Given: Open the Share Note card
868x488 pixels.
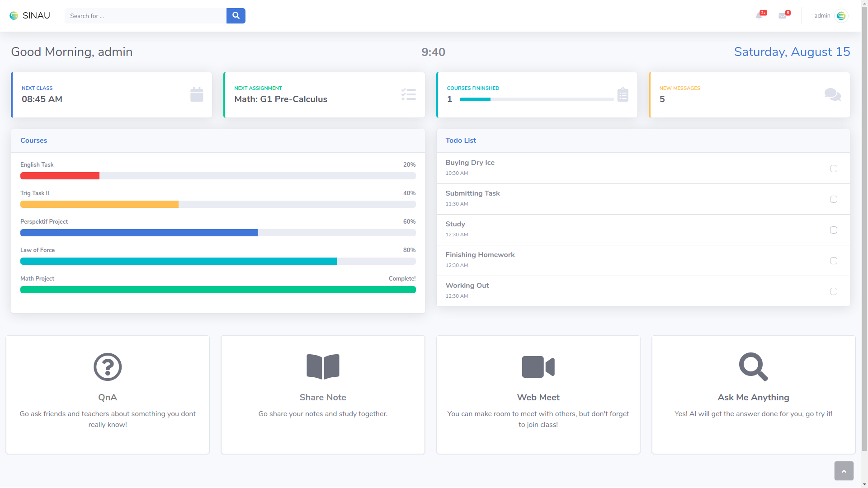Looking at the screenshot, I should point(323,397).
